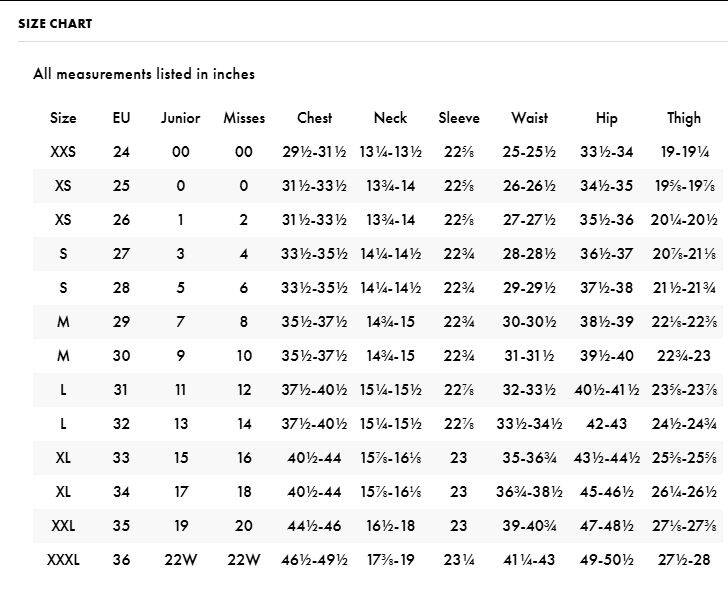Select the XXS size row label

[63, 152]
